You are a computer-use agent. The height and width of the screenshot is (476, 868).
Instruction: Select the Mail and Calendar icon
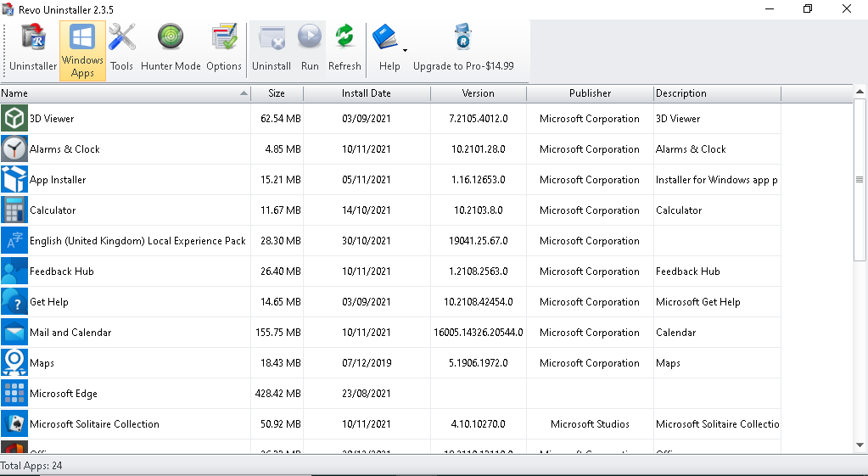pos(14,333)
